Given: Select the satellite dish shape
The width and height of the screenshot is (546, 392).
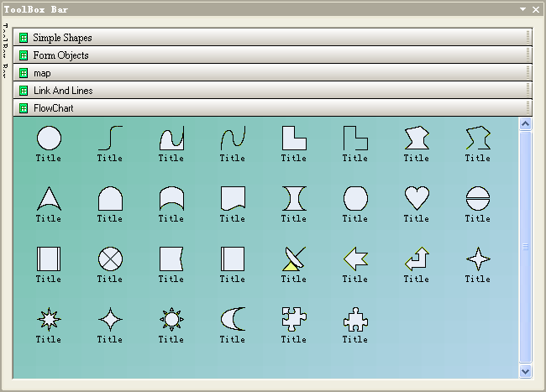Looking at the screenshot, I should [x=294, y=259].
